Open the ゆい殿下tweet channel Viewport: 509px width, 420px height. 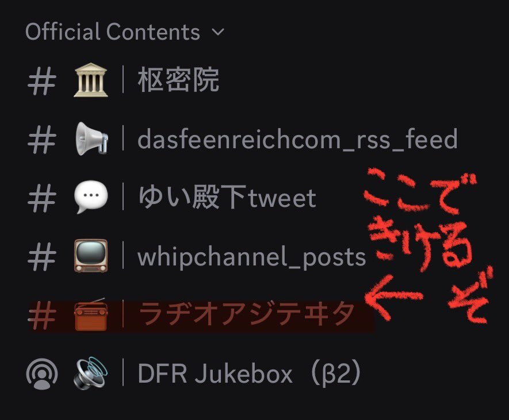[227, 197]
